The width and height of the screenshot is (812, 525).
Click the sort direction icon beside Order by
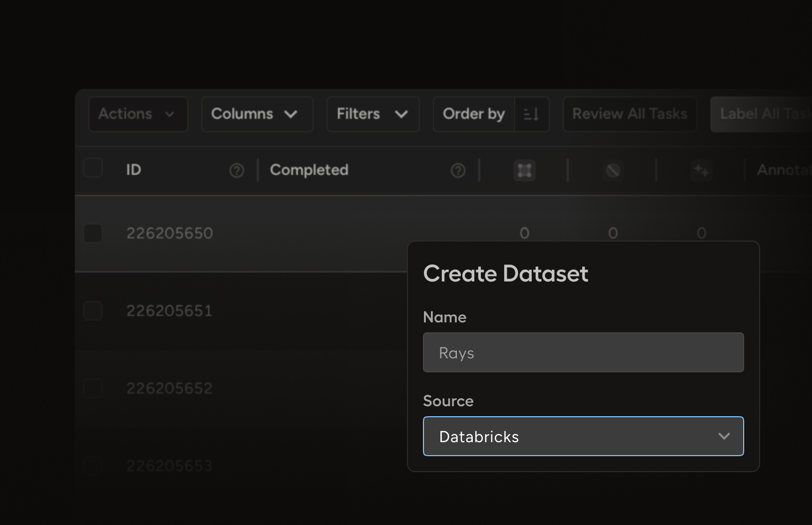coord(531,114)
